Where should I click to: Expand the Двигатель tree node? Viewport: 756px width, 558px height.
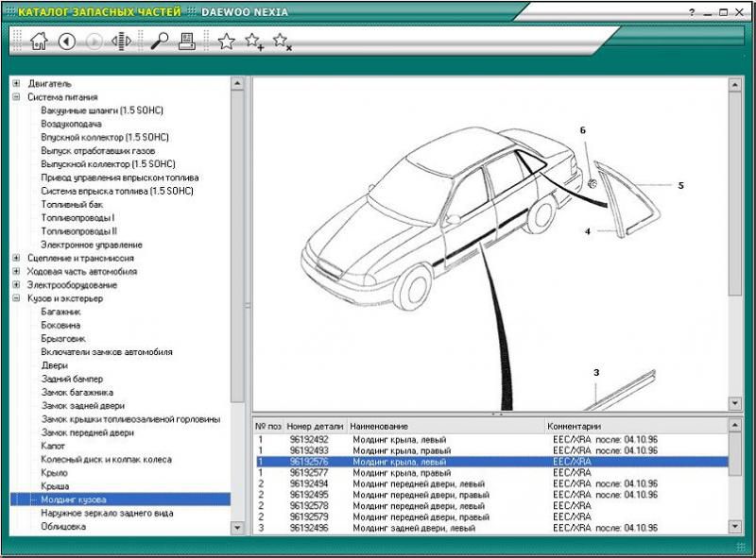pyautogui.click(x=16, y=84)
